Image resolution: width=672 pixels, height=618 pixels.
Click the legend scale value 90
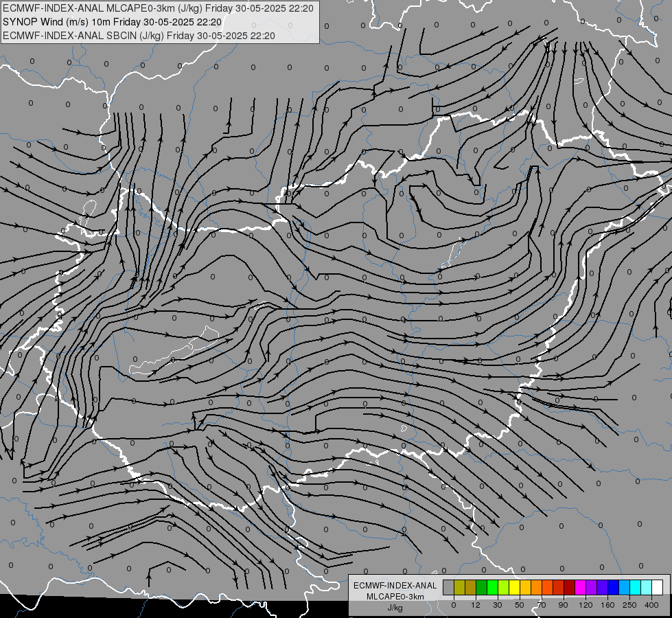pyautogui.click(x=564, y=605)
